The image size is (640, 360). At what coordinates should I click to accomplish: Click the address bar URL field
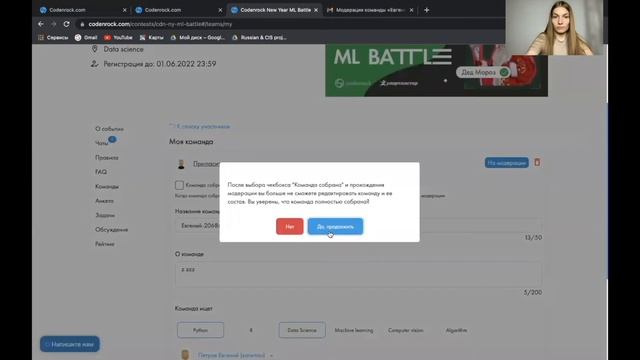pos(286,24)
